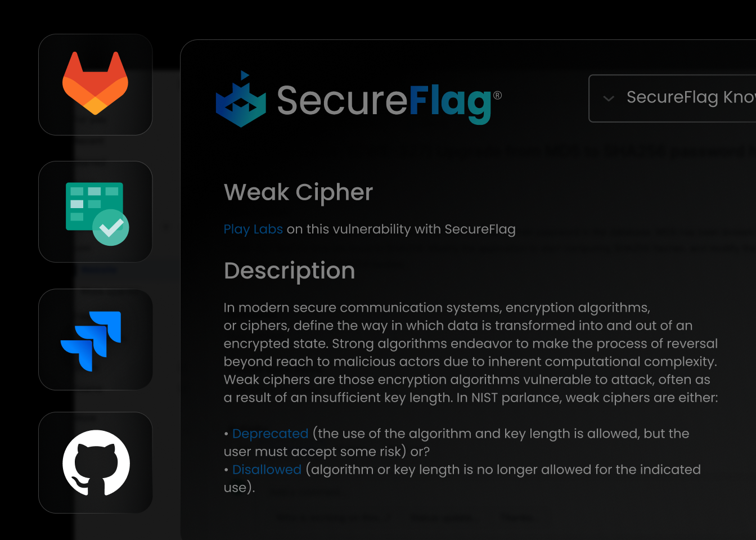Screen dimensions: 756x540
Task: Open the Disallowed definition link
Action: coord(267,470)
